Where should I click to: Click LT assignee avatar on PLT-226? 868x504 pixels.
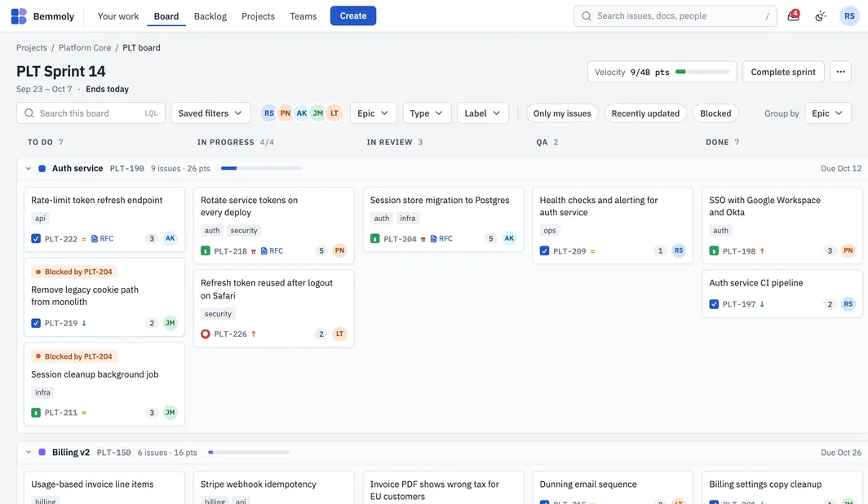(x=339, y=334)
